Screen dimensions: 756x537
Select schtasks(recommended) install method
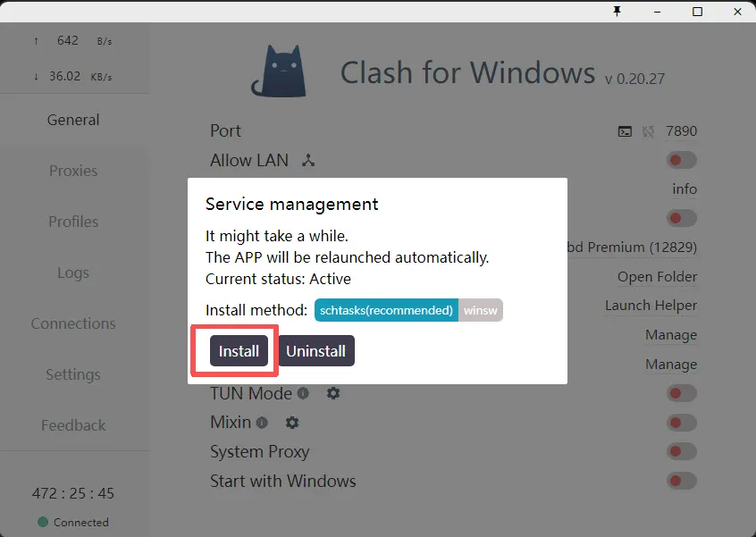pos(386,310)
